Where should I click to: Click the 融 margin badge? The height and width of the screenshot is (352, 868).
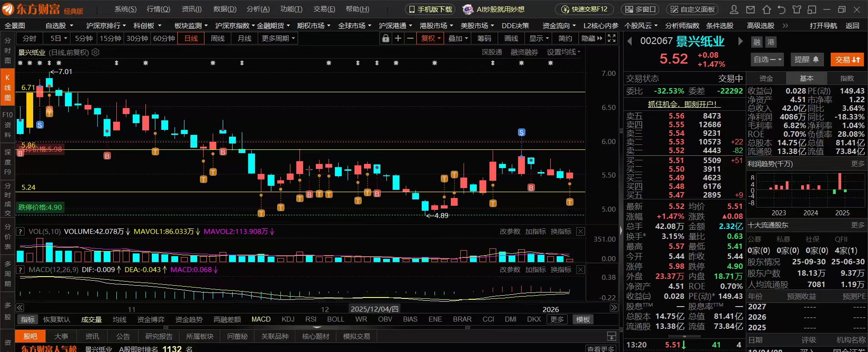pyautogui.click(x=757, y=42)
